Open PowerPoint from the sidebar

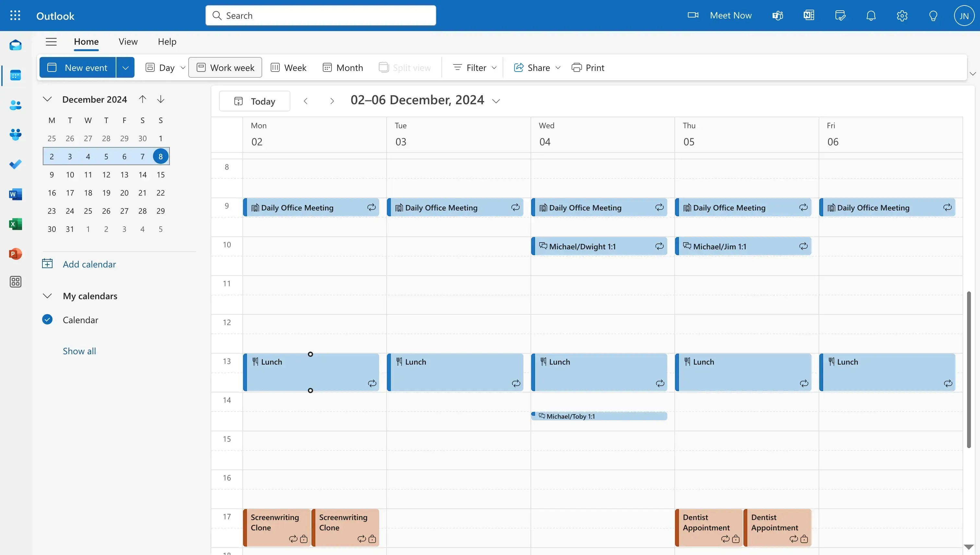15,254
